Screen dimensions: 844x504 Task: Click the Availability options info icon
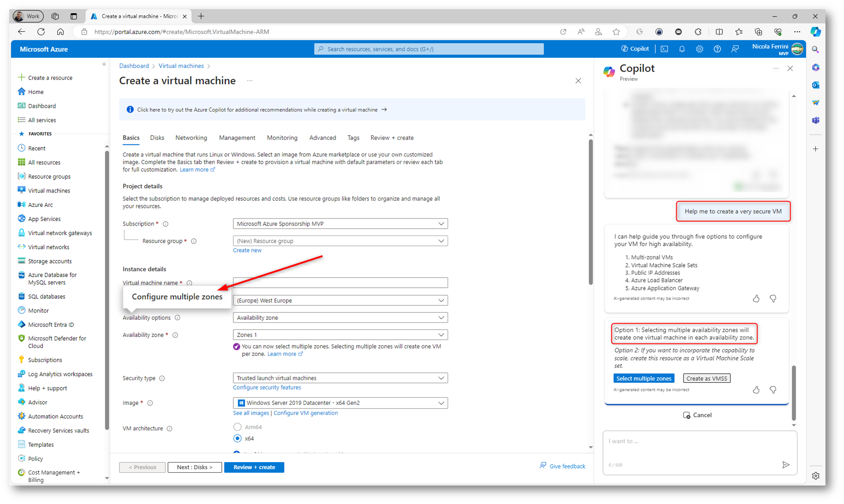tap(177, 318)
